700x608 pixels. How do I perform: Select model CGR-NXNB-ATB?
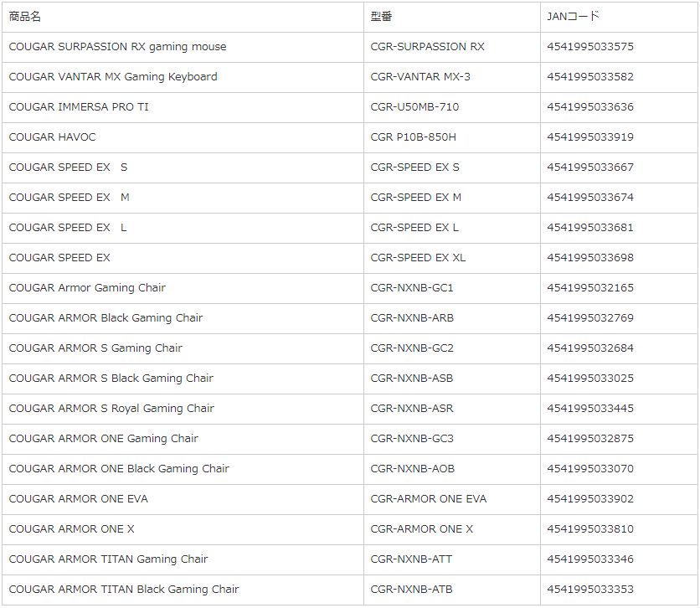click(412, 590)
